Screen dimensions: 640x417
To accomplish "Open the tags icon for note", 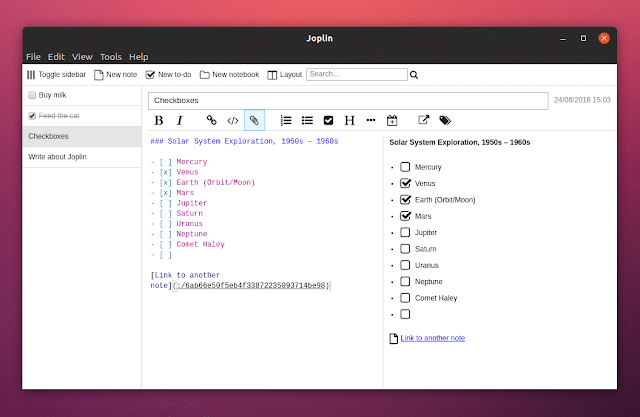I will [x=445, y=120].
